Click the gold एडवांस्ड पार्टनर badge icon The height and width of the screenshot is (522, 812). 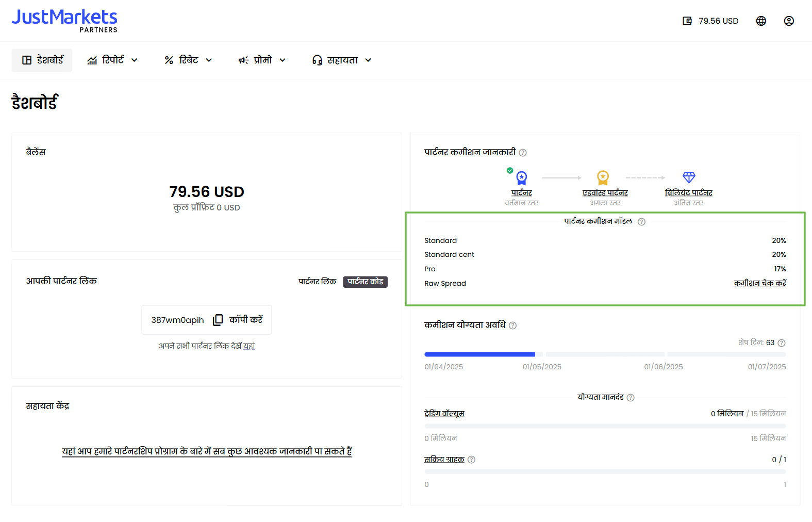[x=603, y=178]
